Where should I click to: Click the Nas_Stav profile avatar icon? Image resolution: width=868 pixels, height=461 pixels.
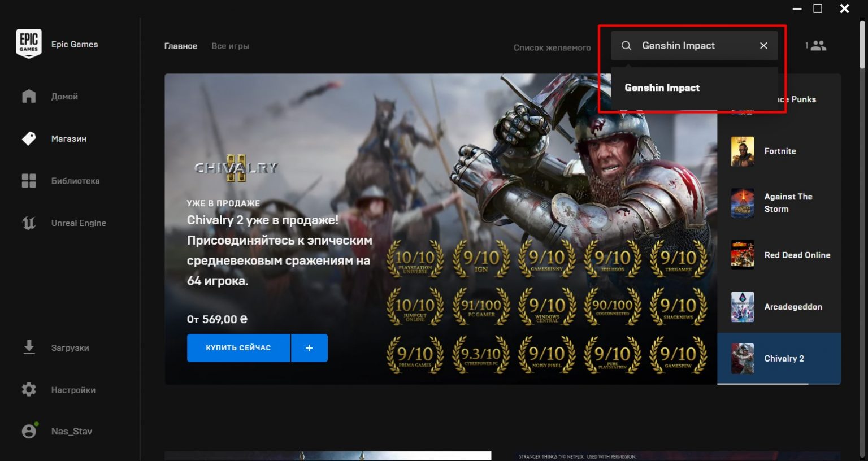click(29, 431)
